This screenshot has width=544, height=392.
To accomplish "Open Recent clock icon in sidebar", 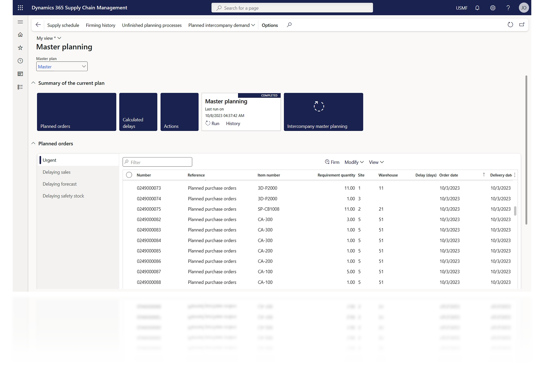I will (20, 61).
